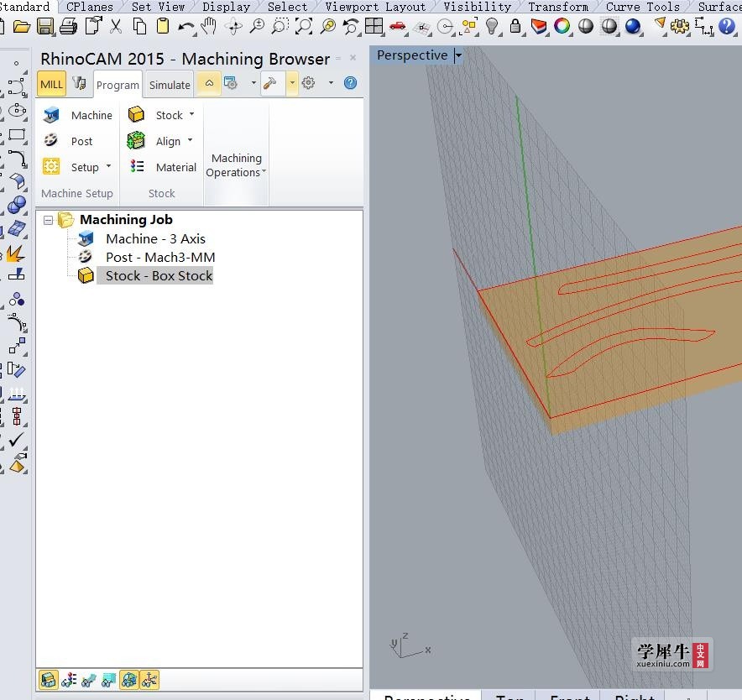Click the Zoom Selected icon

pos(327,27)
